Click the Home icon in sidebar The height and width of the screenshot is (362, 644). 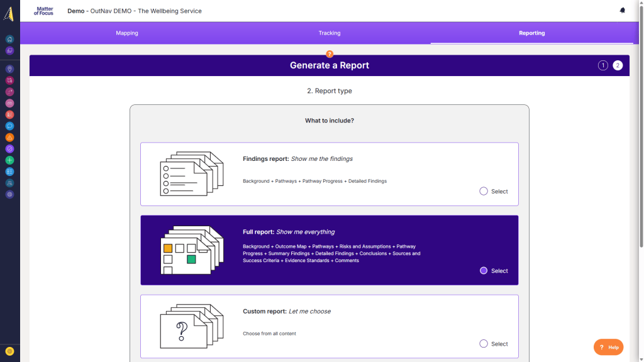[9, 39]
